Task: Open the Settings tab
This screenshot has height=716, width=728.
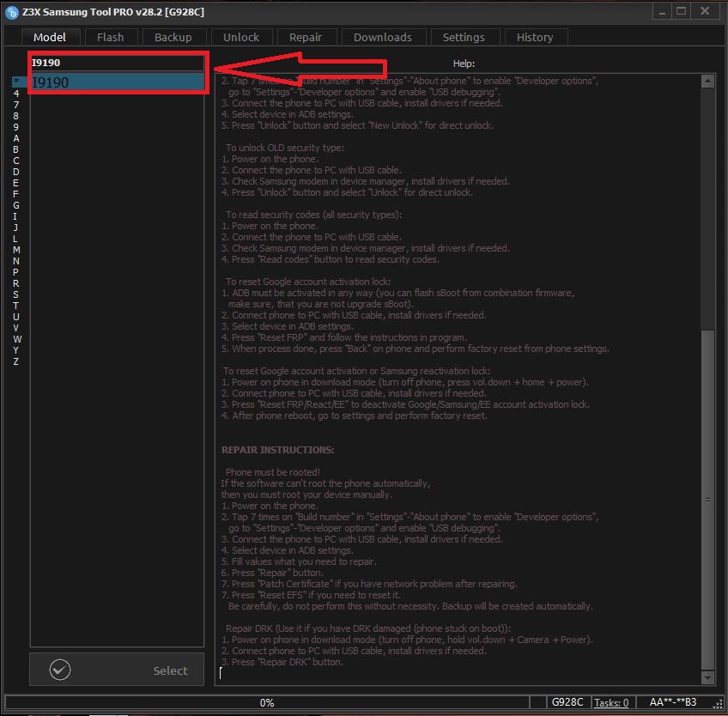Action: (464, 37)
